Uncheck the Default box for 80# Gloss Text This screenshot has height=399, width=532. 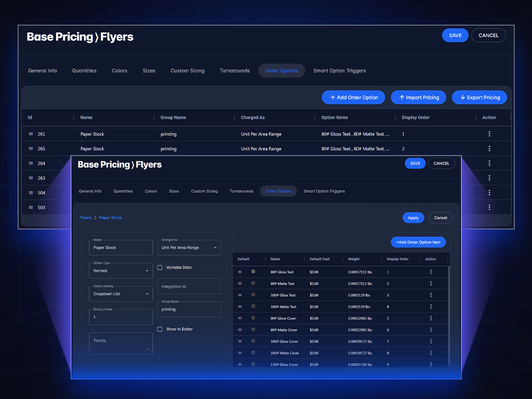(x=253, y=271)
